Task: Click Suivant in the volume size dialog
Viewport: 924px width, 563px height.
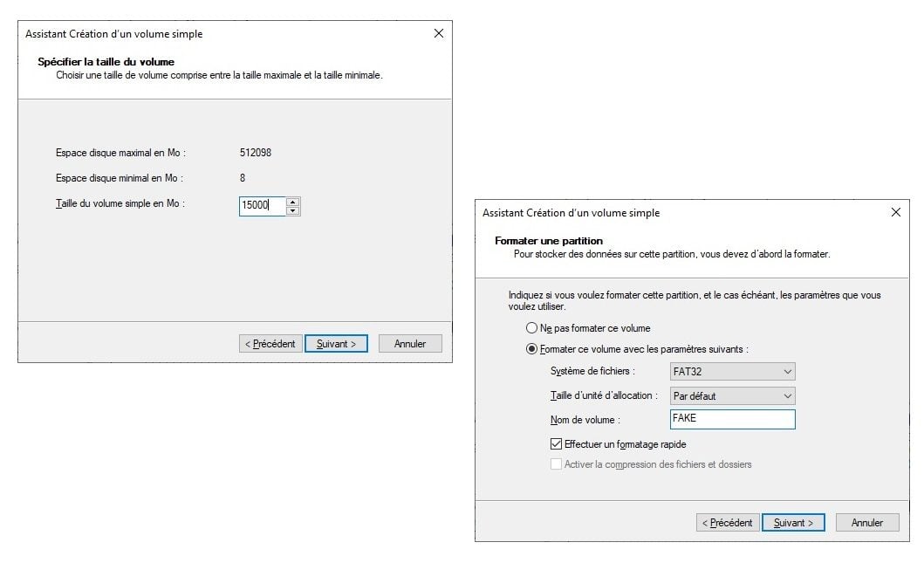Action: click(x=336, y=344)
